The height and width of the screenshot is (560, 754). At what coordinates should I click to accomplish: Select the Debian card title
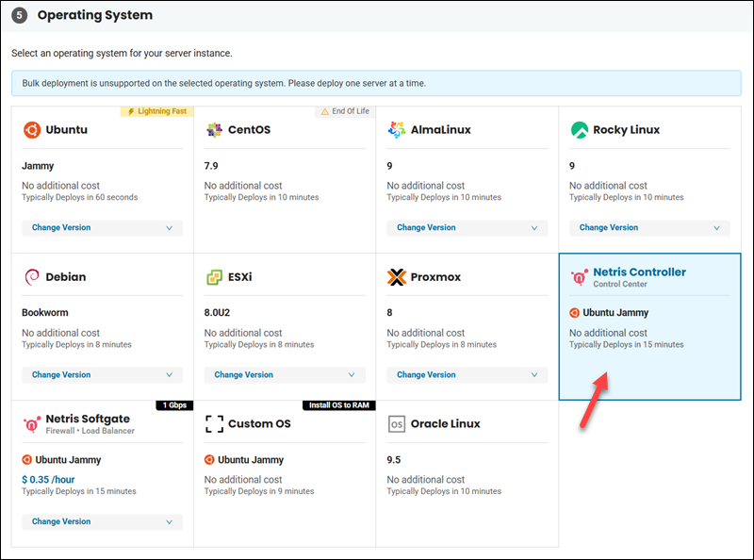(x=66, y=277)
